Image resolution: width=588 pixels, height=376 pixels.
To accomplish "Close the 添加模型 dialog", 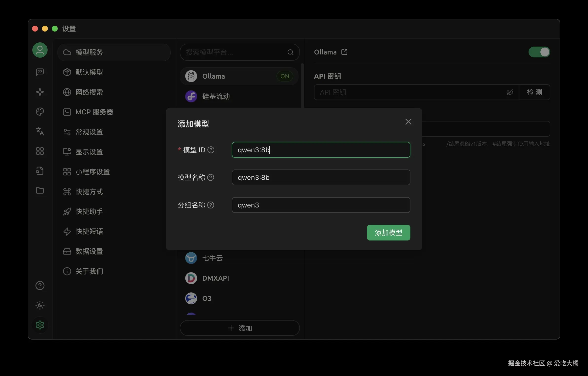I will (x=408, y=122).
